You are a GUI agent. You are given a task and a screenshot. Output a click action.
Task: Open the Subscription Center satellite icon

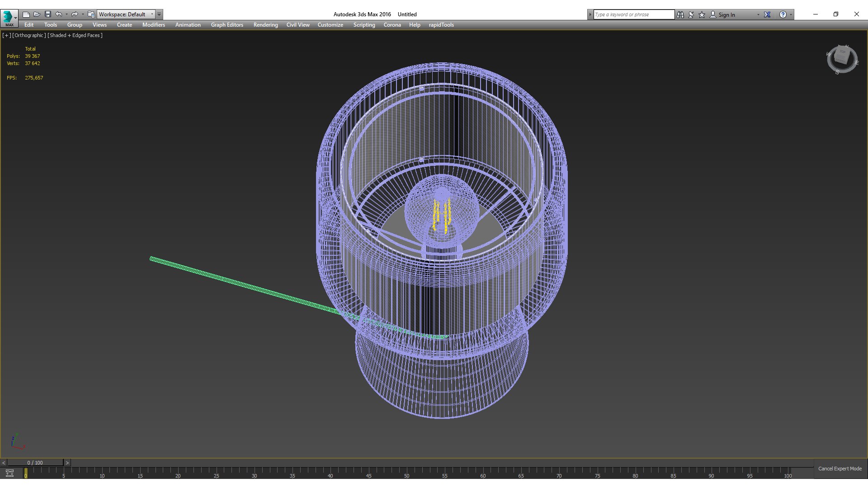tap(691, 14)
